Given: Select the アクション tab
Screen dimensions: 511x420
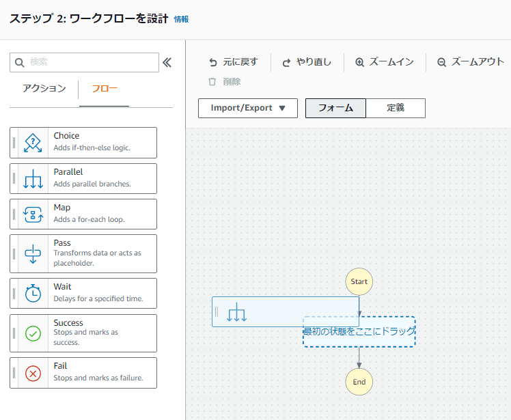Looking at the screenshot, I should click(44, 88).
